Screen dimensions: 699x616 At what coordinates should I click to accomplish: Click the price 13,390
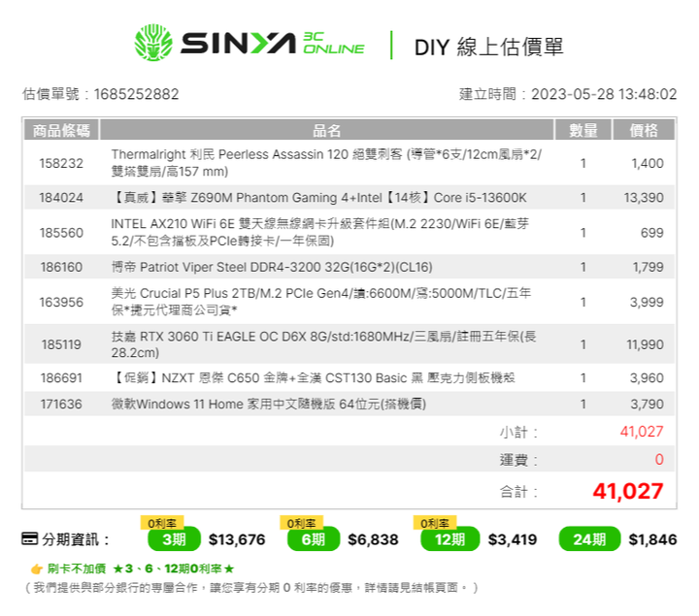click(x=644, y=197)
